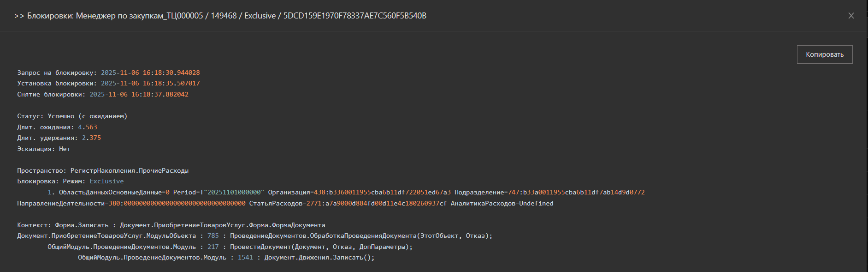Click the Снятие блокировки timestamp
This screenshot has height=272, width=868.
click(x=139, y=95)
